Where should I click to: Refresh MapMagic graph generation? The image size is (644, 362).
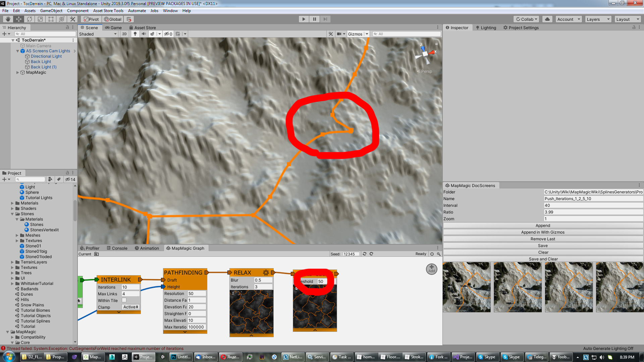tap(365, 254)
